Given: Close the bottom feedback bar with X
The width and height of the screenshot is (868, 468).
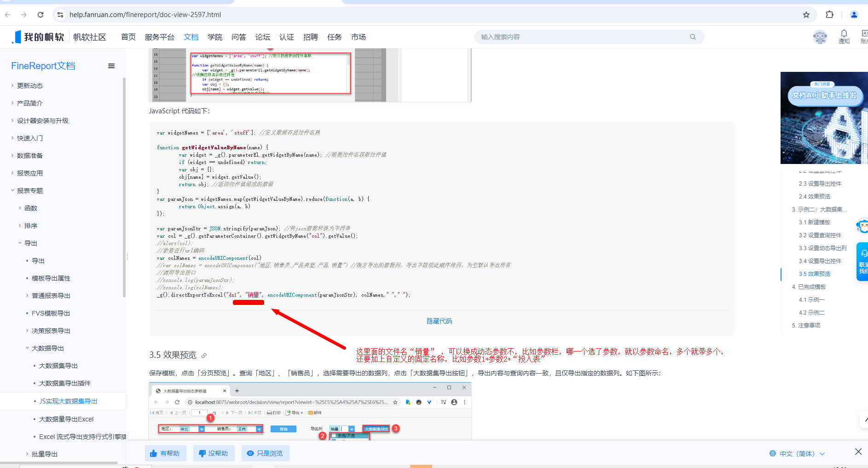Looking at the screenshot, I should (858, 451).
